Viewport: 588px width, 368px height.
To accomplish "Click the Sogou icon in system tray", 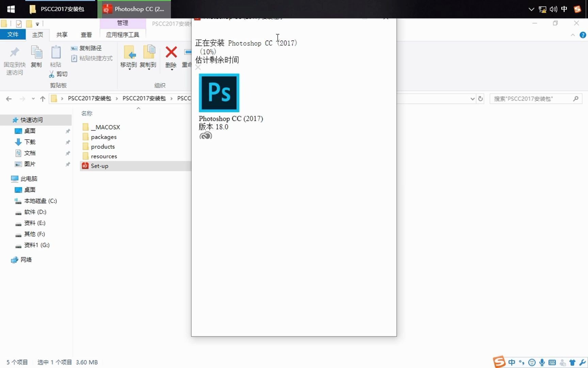I will point(577,9).
